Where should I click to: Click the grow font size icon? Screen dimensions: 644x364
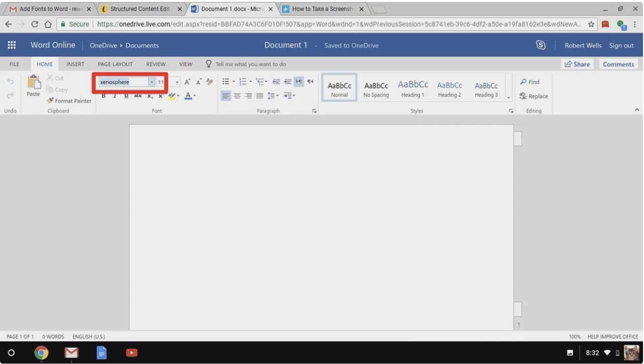187,82
